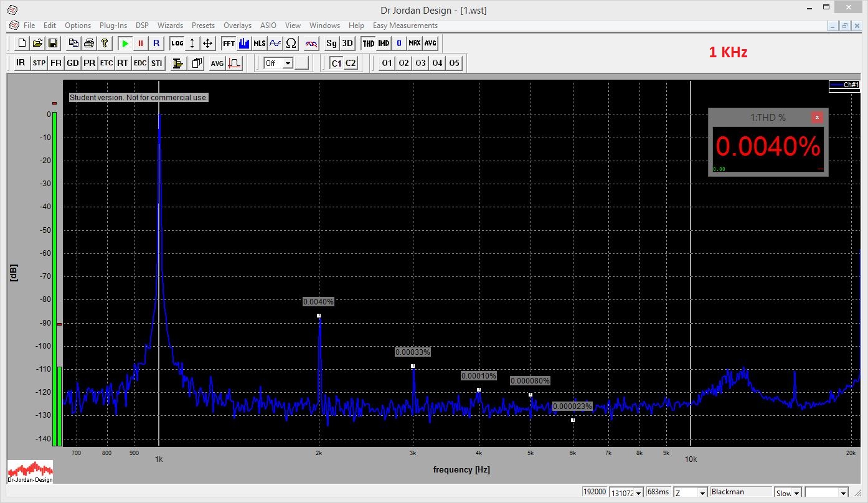Click the Blackman window field

[x=741, y=492]
